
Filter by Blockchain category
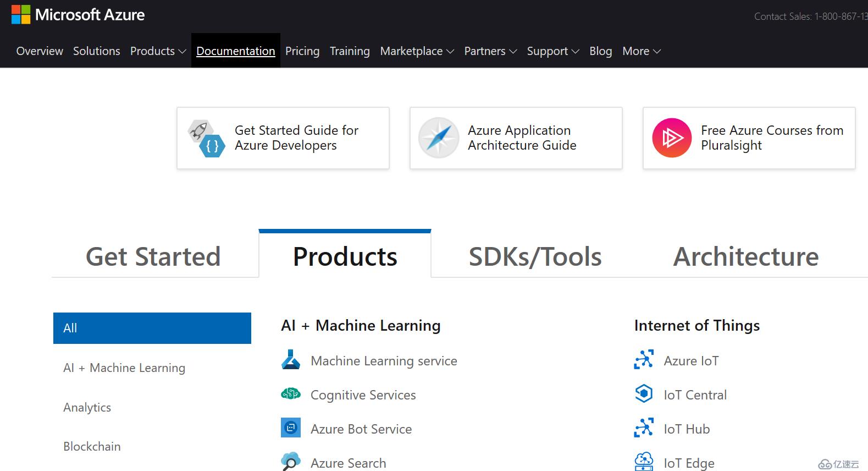pyautogui.click(x=92, y=446)
